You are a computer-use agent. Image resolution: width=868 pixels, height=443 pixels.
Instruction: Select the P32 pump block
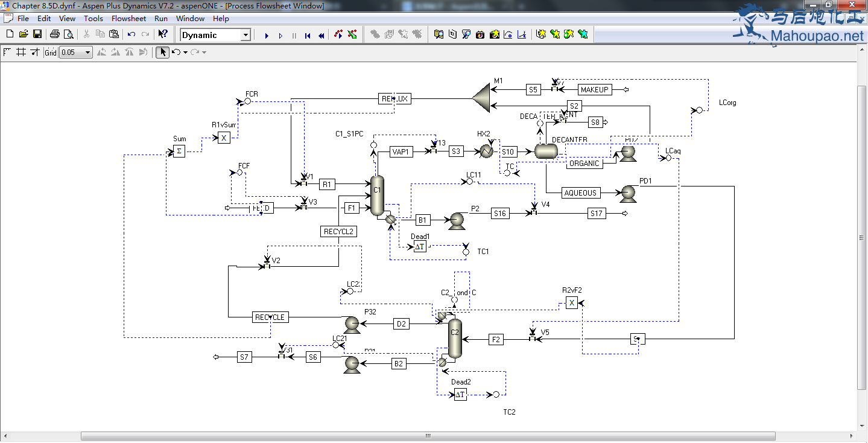352,324
